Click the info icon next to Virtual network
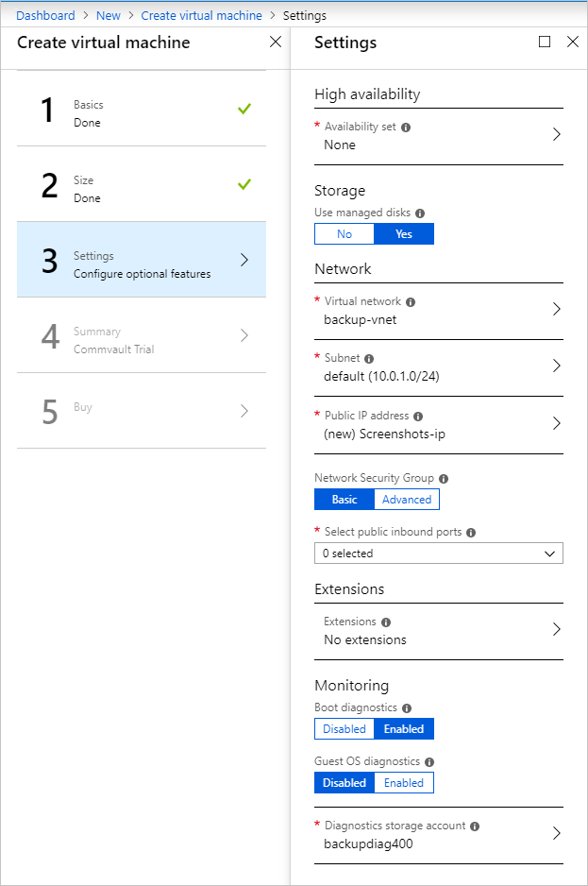The height and width of the screenshot is (886, 588). 411,302
